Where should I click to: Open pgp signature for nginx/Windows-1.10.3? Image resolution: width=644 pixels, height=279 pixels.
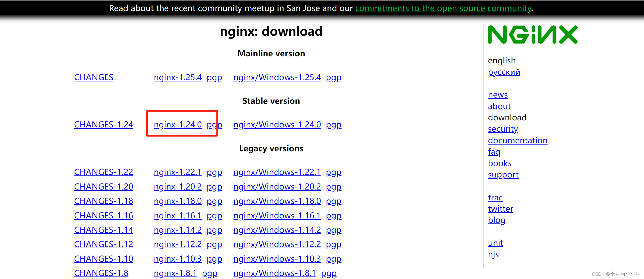click(334, 259)
